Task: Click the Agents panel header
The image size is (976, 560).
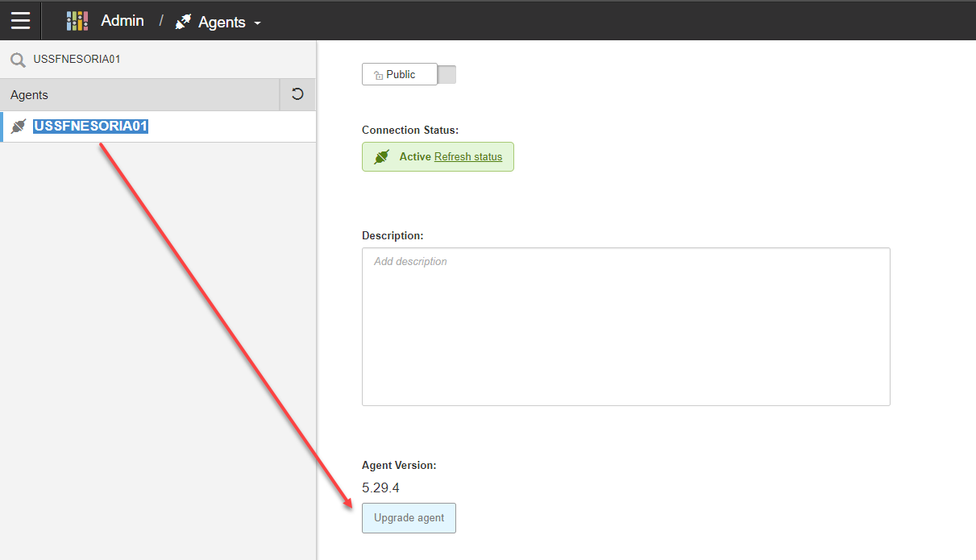Action: (x=137, y=95)
